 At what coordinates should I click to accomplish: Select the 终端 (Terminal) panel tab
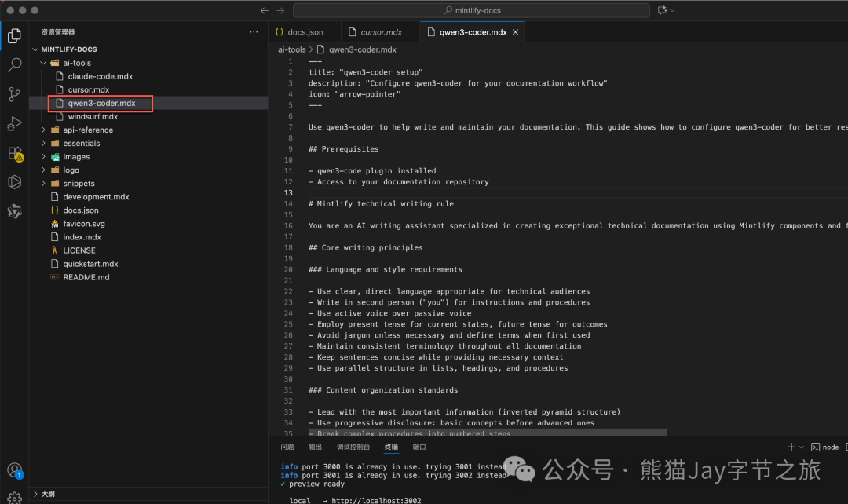tap(391, 447)
